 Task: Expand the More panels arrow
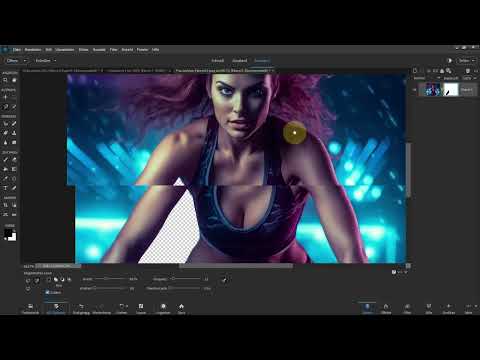[476, 306]
